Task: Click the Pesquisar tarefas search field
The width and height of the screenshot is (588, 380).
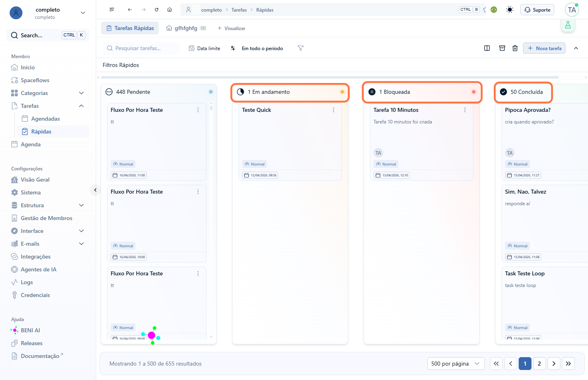Action: pyautogui.click(x=141, y=48)
